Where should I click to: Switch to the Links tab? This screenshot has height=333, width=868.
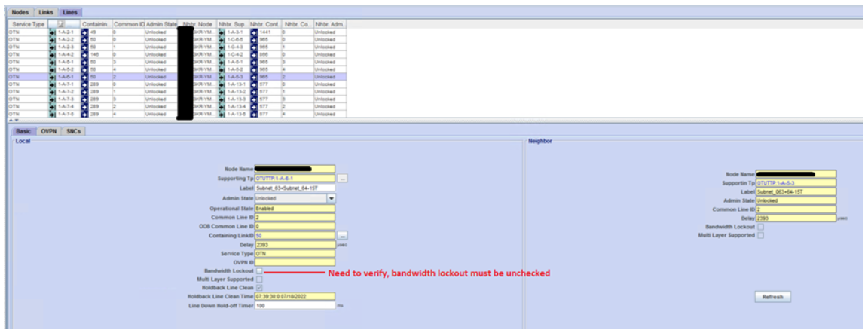click(46, 11)
